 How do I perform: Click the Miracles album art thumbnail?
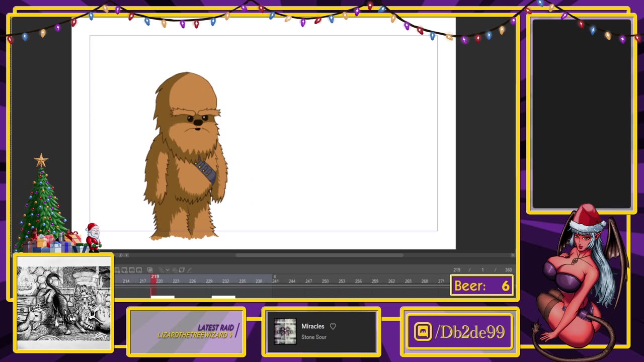pyautogui.click(x=285, y=331)
